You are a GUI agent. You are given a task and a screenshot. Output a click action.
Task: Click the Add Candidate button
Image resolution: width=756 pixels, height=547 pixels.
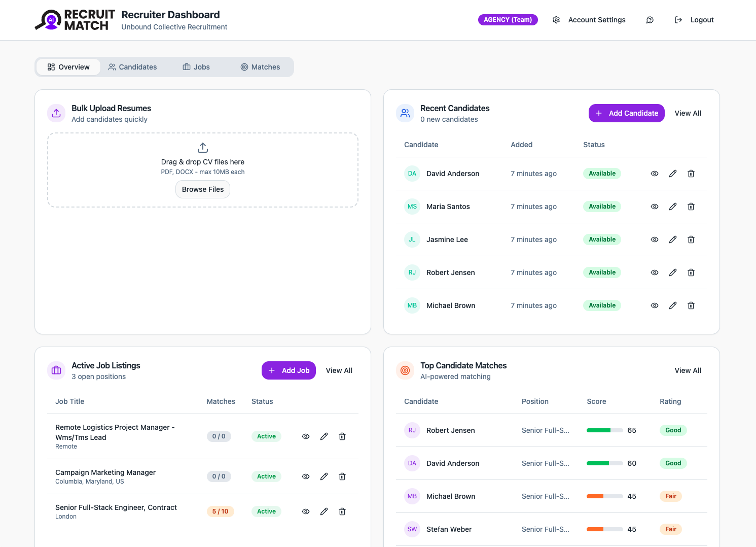pyautogui.click(x=626, y=113)
